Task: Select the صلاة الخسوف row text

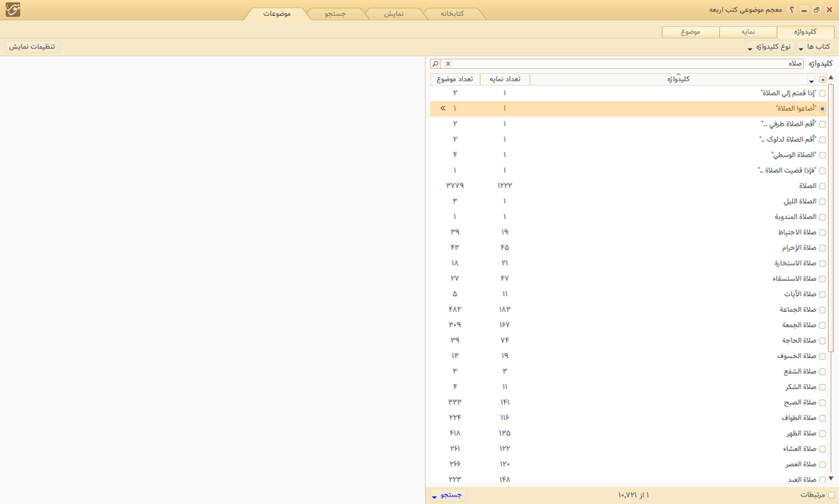Action: 797,356
